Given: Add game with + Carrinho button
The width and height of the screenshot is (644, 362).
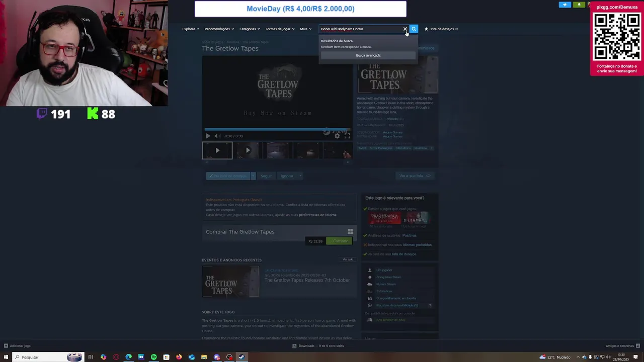Looking at the screenshot, I should (339, 241).
